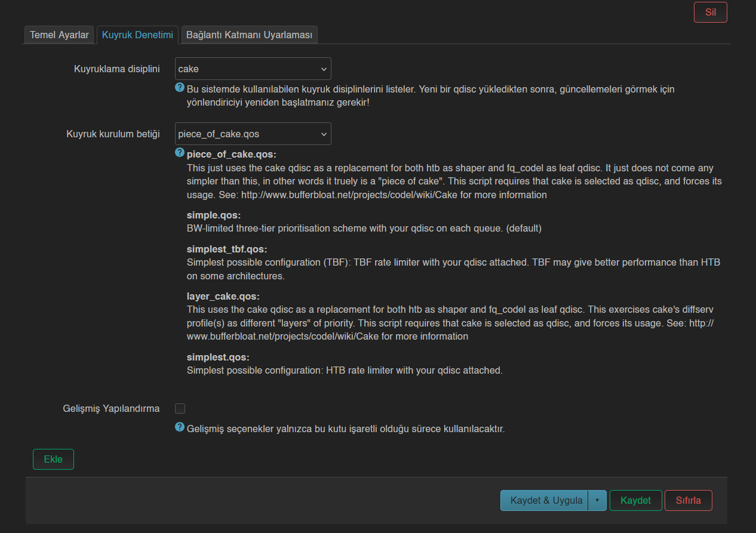The image size is (756, 533).
Task: Open the Kuyruk kurulum betiği dropdown
Action: (x=253, y=134)
